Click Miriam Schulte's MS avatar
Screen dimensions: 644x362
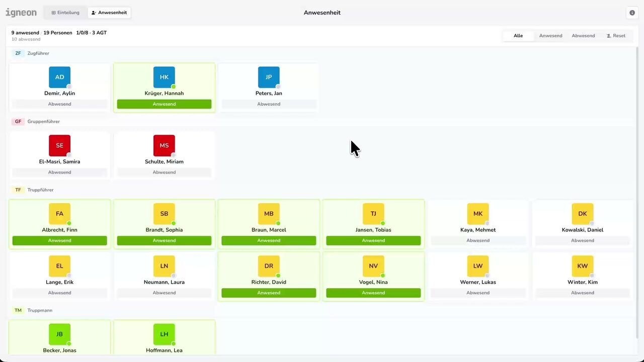click(x=164, y=145)
